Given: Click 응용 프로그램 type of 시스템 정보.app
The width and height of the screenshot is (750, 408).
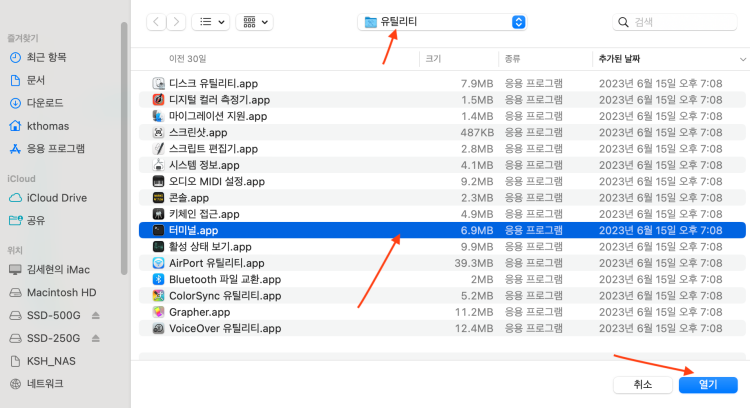Looking at the screenshot, I should [x=534, y=165].
